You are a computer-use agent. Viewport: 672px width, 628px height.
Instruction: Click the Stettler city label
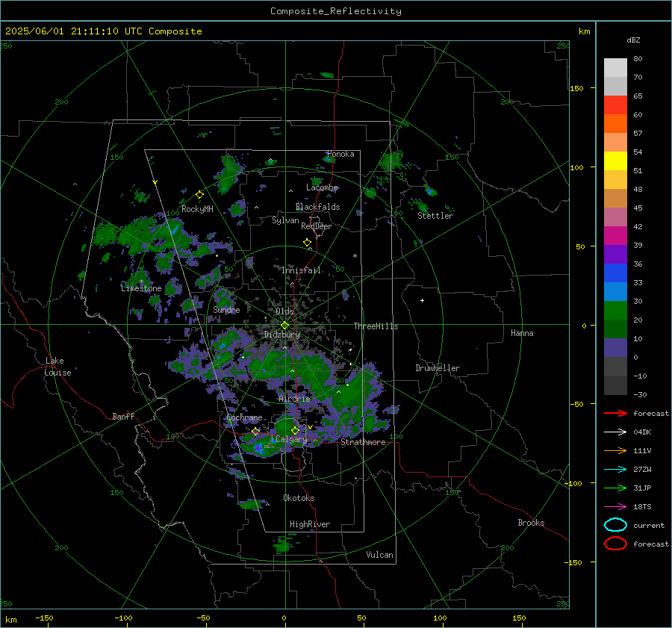tap(435, 216)
